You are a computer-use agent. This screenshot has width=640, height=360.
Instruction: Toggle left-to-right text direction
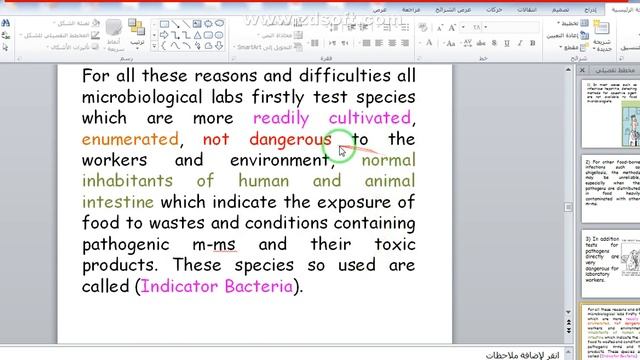332,43
